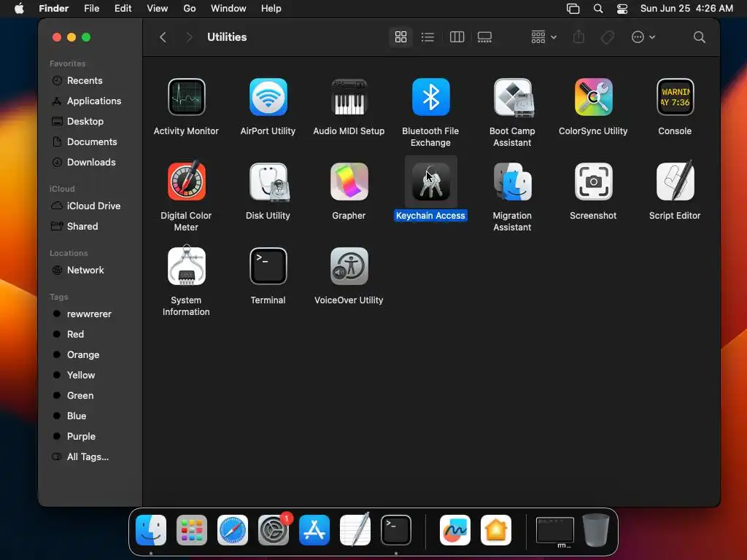Open System Settings from the Dock

pyautogui.click(x=274, y=530)
